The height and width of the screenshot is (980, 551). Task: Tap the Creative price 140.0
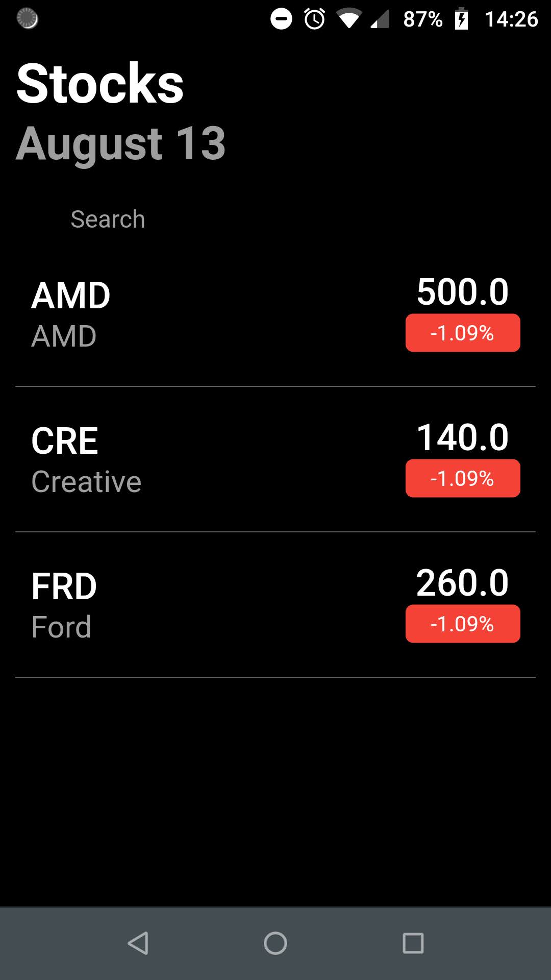pos(463,437)
